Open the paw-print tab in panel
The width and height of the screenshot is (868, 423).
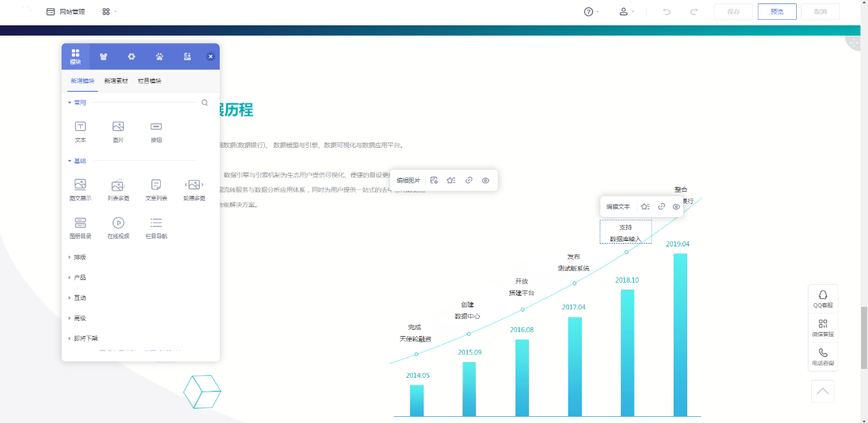pos(159,56)
